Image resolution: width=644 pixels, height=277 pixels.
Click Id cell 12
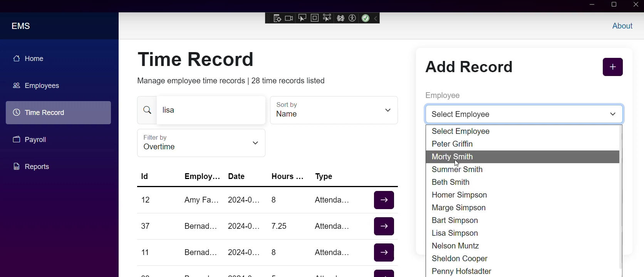146,200
